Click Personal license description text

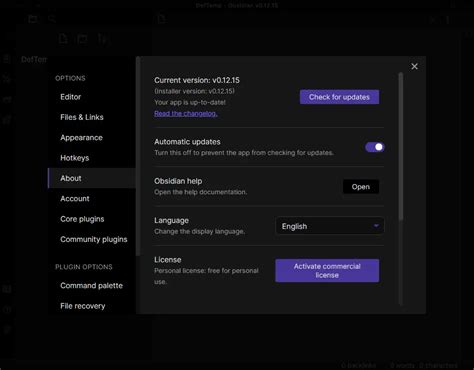pos(206,276)
